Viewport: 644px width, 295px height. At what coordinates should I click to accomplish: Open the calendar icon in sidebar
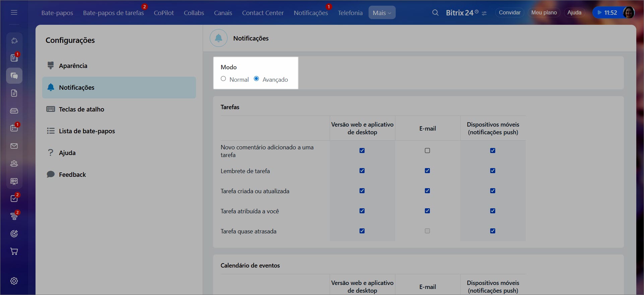click(x=14, y=128)
